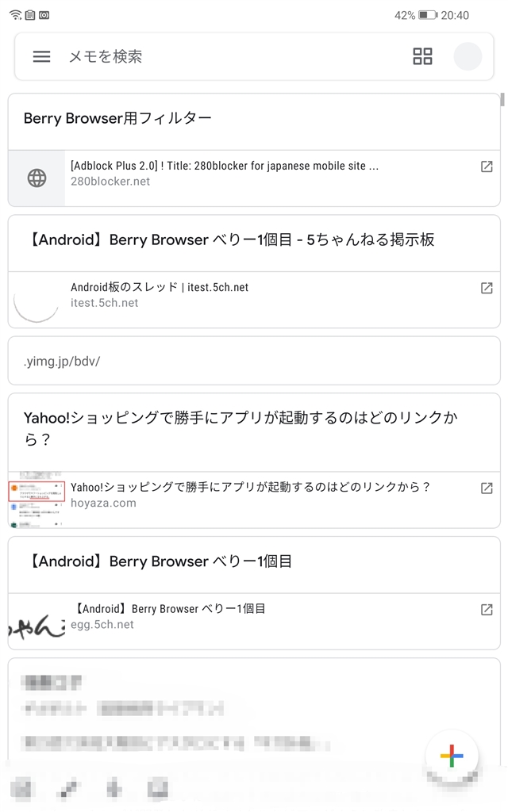This screenshot has height=812, width=508.
Task: Open the 5ちゃんねる掲示板 note title
Action: [230, 240]
